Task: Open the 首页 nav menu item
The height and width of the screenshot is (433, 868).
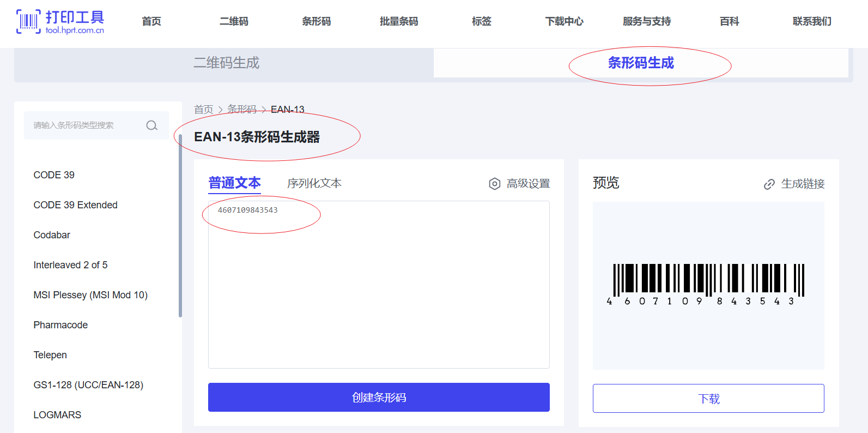Action: click(x=151, y=21)
